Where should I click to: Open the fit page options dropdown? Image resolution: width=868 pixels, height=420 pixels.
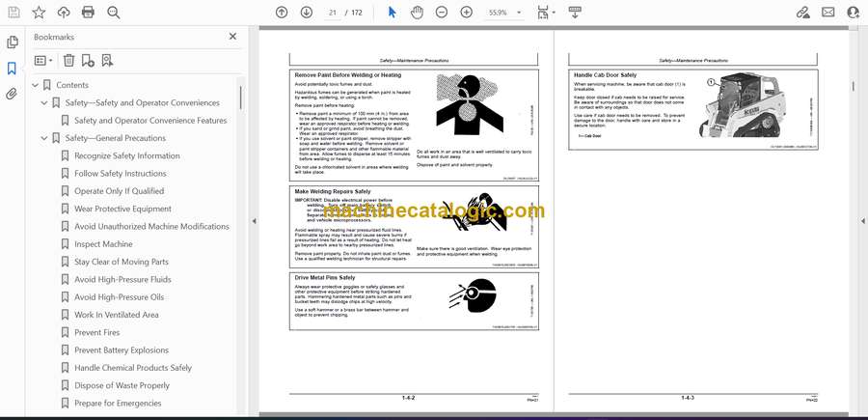[546, 13]
